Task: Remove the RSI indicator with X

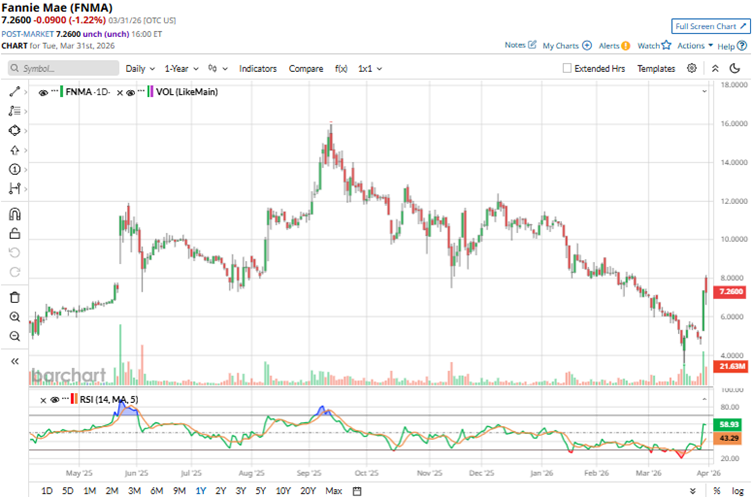Action: tap(43, 400)
